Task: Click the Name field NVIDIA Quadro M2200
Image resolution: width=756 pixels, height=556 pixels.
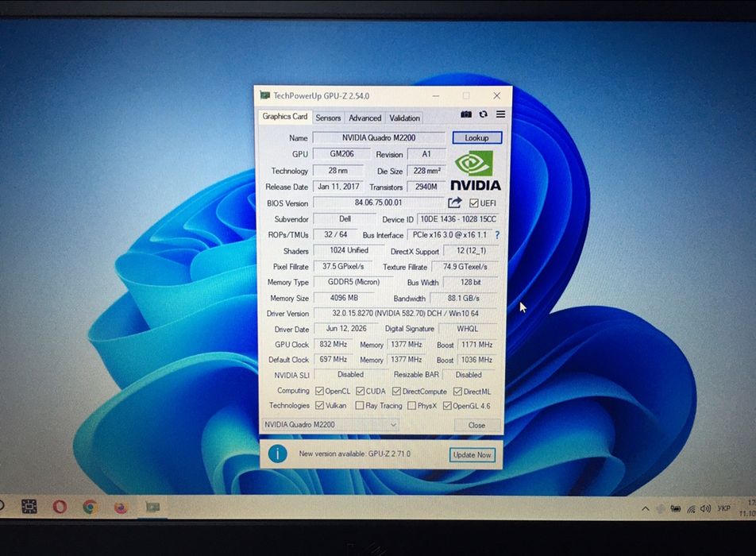Action: coord(379,137)
